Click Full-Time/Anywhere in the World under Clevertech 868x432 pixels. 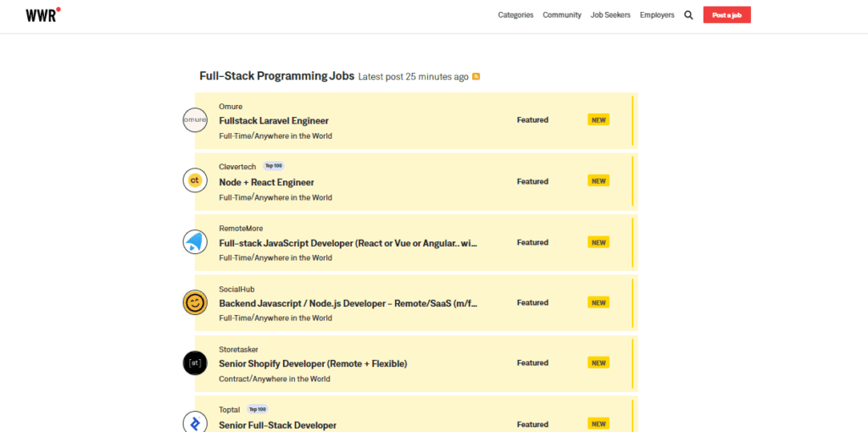275,197
